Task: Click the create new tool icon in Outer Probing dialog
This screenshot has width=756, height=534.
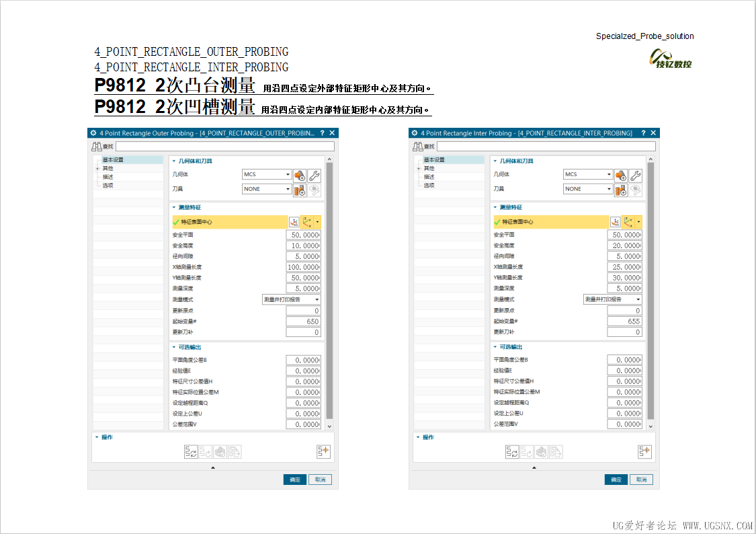Action: pos(300,190)
